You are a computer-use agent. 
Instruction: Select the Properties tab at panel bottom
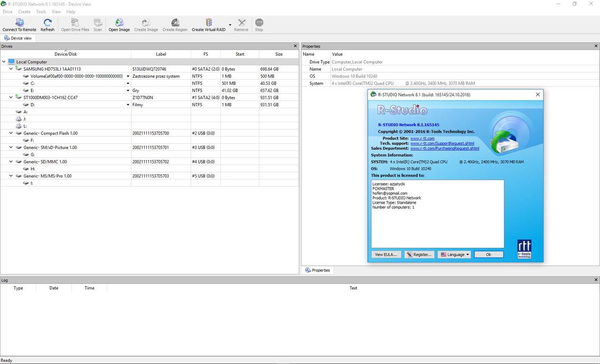point(317,270)
